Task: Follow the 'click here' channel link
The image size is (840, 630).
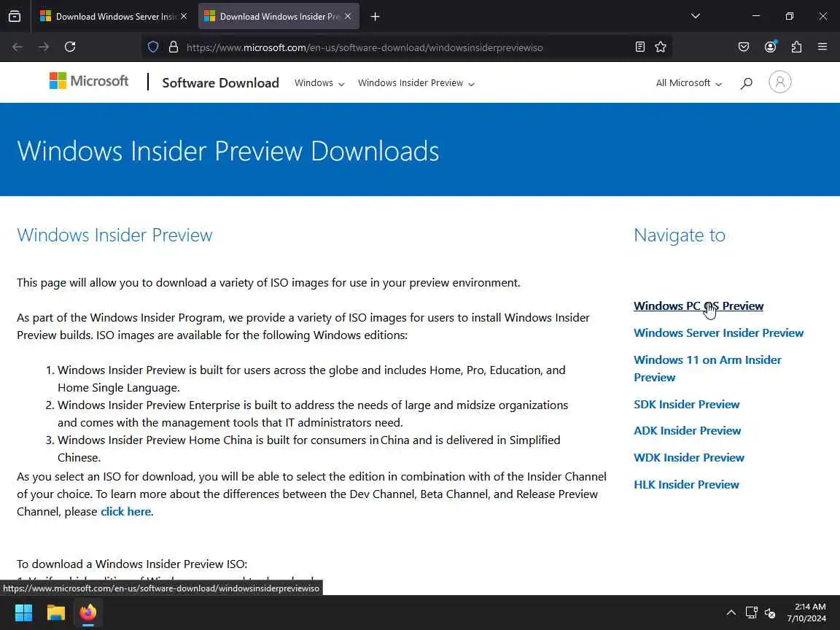Action: coord(125,512)
